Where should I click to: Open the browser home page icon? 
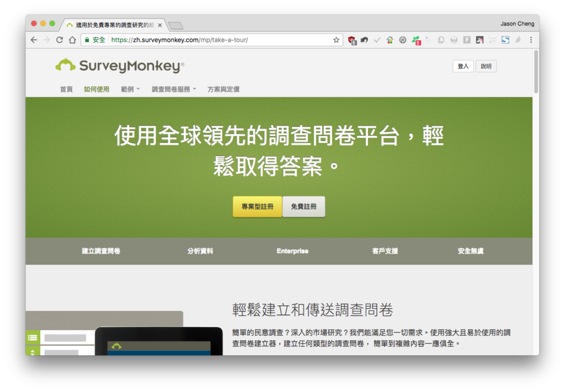[72, 40]
